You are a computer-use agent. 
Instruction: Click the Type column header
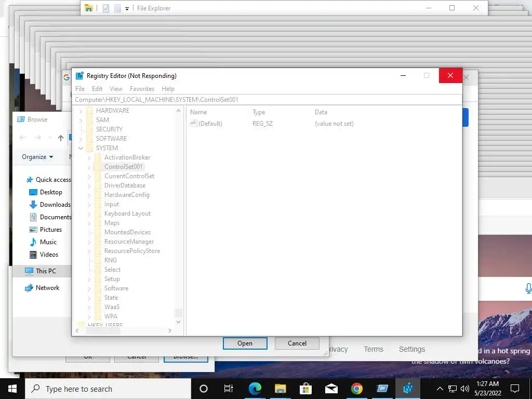pos(259,112)
